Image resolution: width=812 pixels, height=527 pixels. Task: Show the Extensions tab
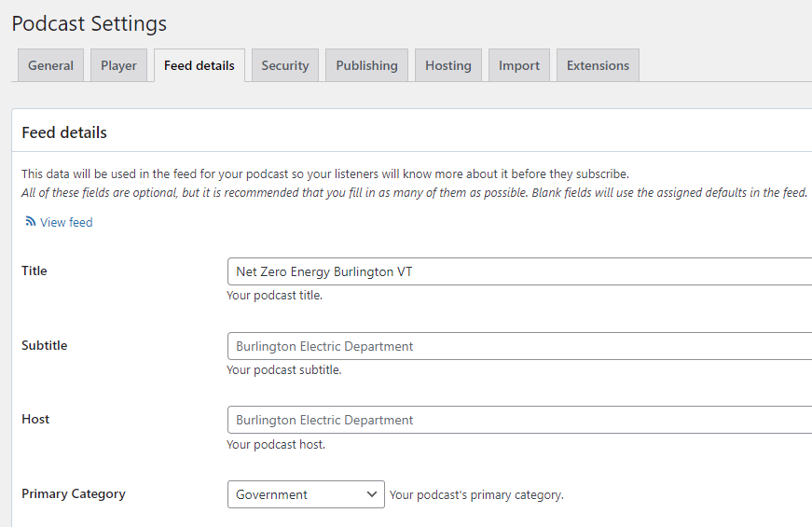tap(598, 65)
